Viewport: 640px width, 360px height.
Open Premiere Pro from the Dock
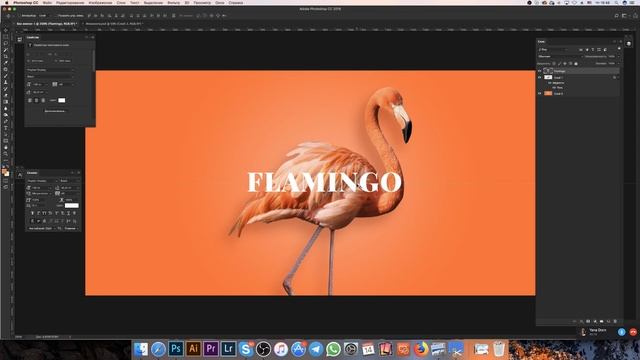pos(211,349)
